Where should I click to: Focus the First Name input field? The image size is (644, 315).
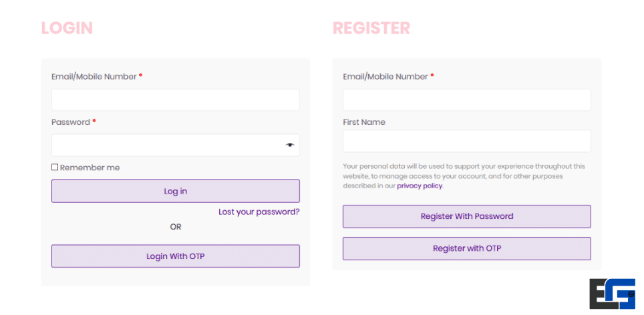[x=466, y=141]
